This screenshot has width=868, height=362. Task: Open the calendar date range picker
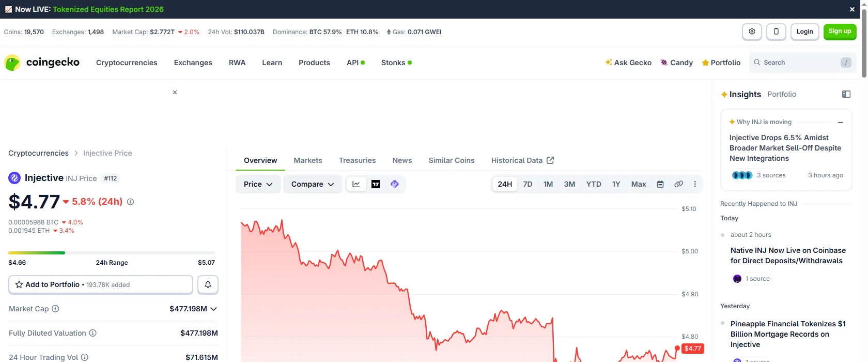(660, 184)
